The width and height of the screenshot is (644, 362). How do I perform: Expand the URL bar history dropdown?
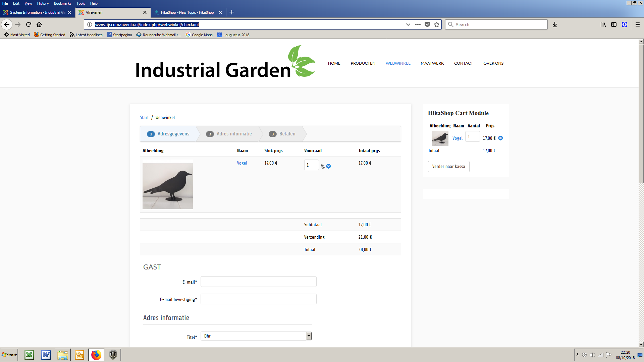coord(408,24)
